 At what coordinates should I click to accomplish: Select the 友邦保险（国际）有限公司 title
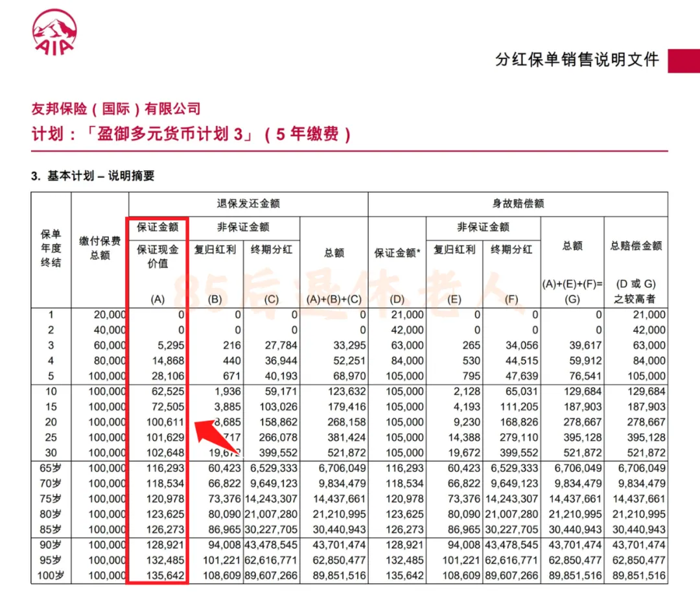(x=115, y=108)
